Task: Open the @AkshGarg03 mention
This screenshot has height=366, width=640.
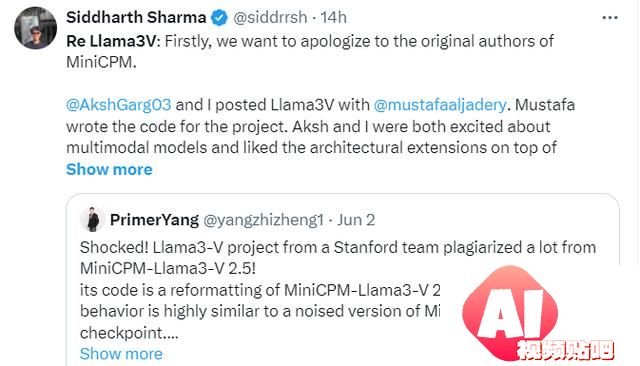Action: point(118,105)
